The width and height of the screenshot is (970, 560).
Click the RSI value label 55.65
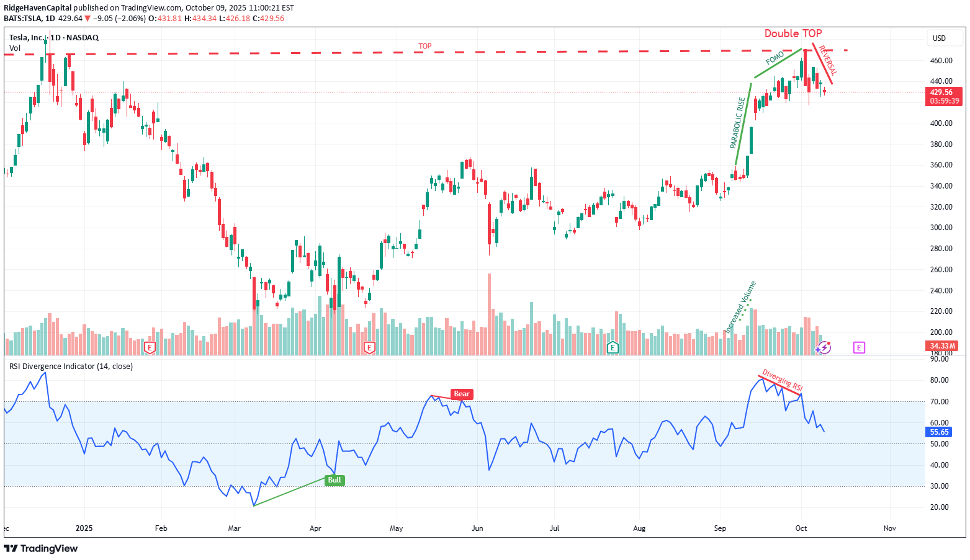940,432
